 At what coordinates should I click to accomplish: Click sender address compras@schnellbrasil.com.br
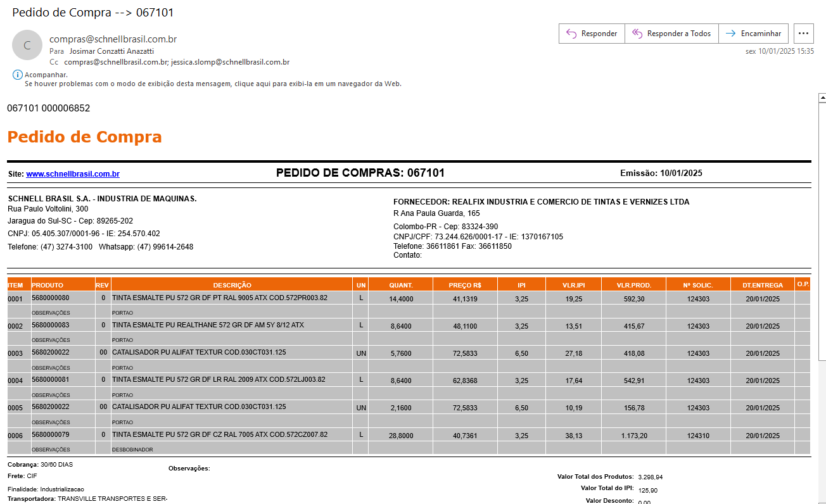pos(113,39)
